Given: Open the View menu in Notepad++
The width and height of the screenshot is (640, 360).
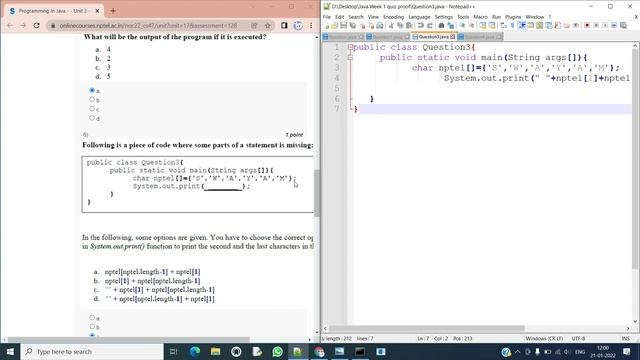Looking at the screenshot, I should [x=373, y=17].
